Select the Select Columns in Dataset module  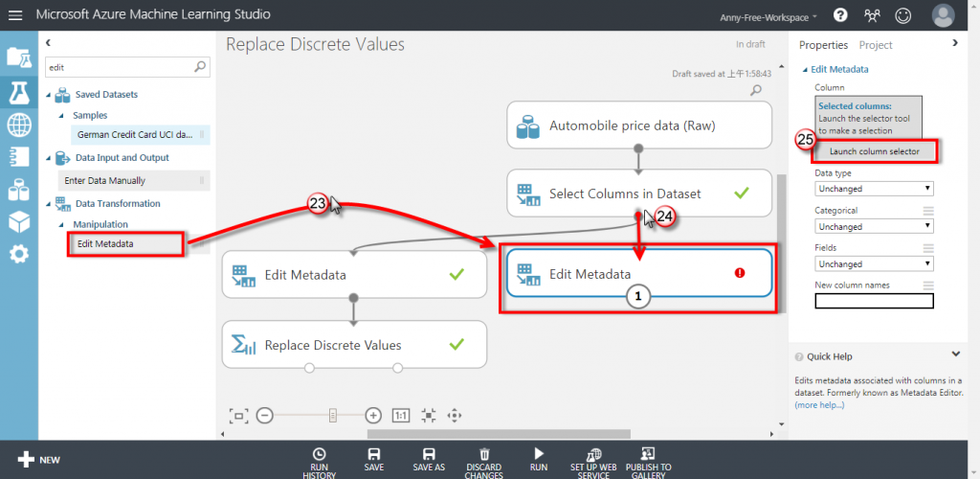click(639, 194)
